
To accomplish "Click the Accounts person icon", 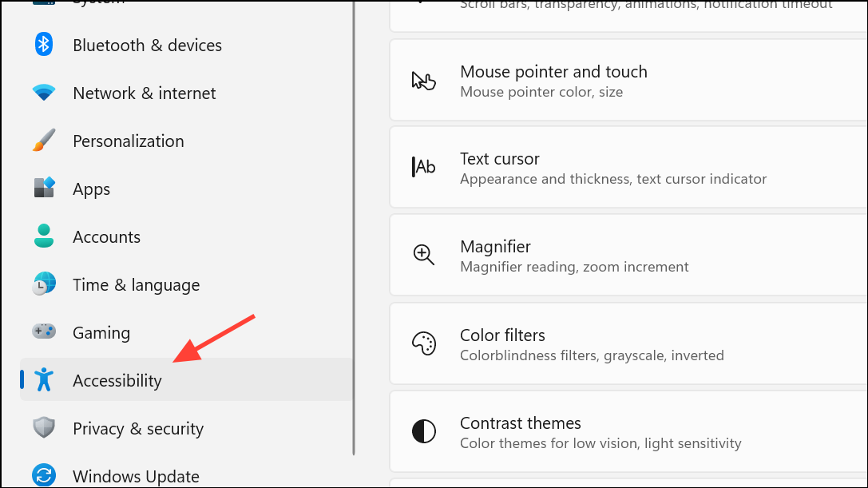I will click(x=44, y=236).
